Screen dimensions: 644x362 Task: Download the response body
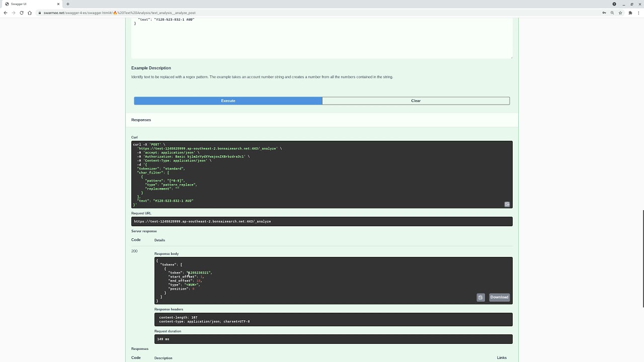point(499,297)
